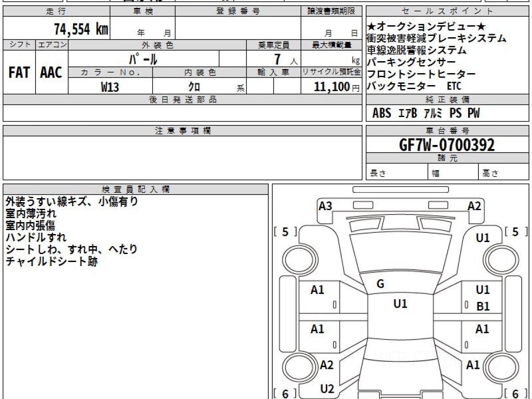Select chassis number GF7W-0700392
532x399 pixels.
coord(447,145)
